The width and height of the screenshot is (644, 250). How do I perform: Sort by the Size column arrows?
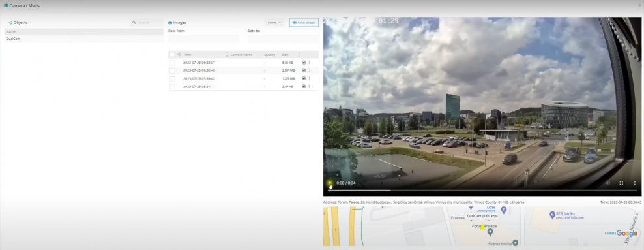coord(299,54)
